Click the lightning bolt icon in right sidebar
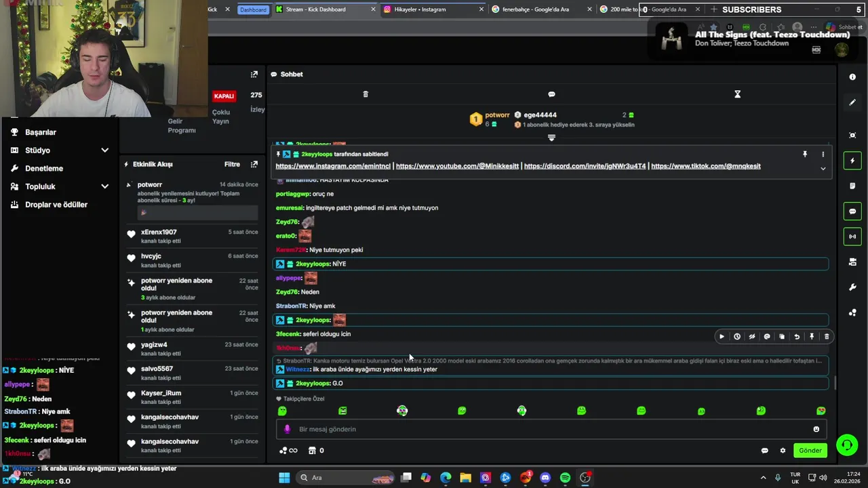Screen dimensions: 868x488 point(852,161)
